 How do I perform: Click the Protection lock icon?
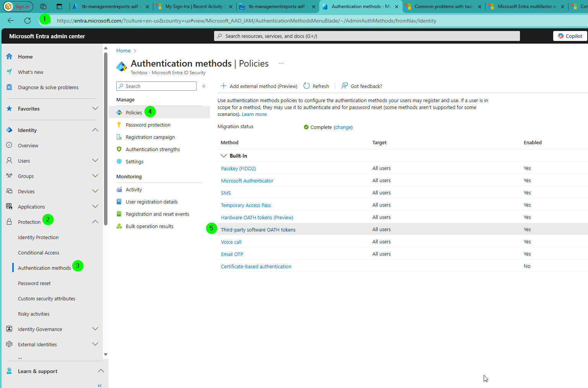9,222
